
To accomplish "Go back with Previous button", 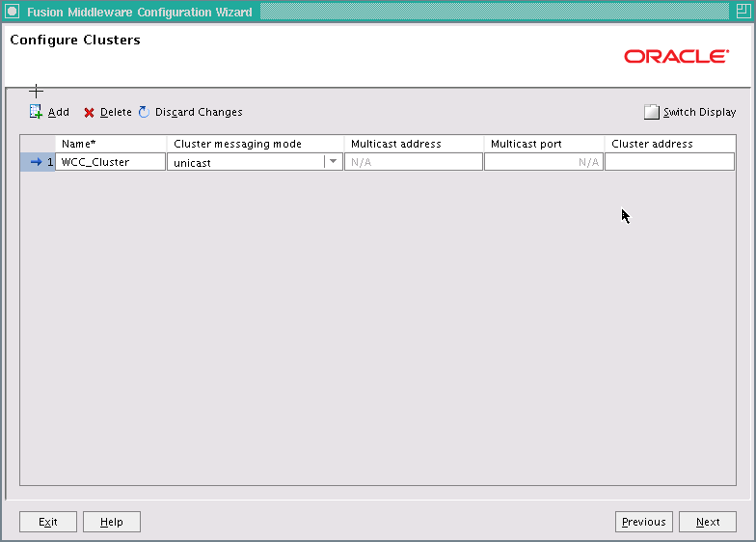I will point(644,522).
